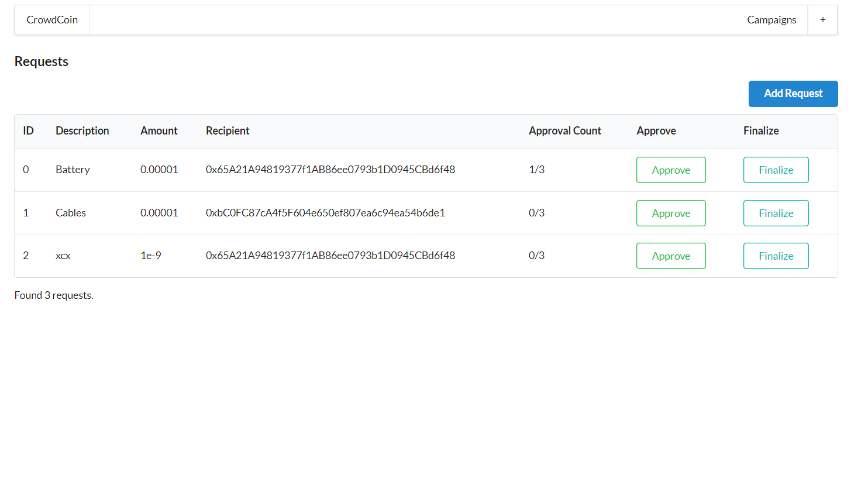Screen dimensions: 868x486
Task: Finalize the xcx request
Action: [x=776, y=256]
